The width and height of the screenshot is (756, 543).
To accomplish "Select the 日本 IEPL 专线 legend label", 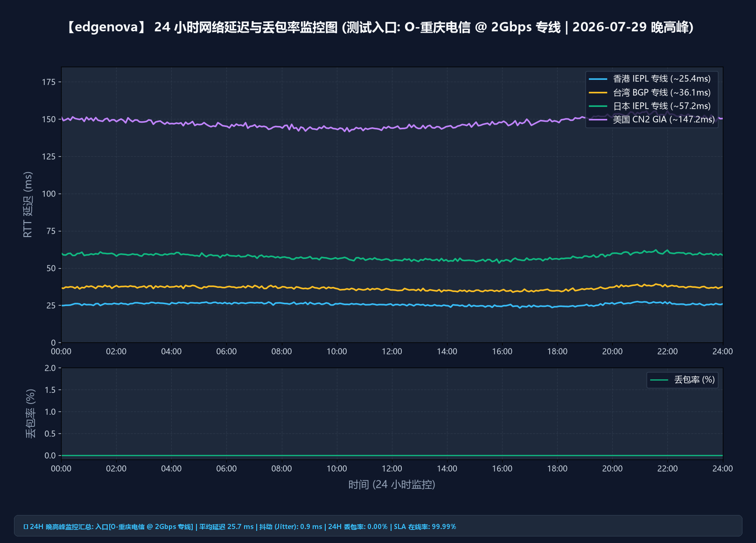I will coord(662,106).
